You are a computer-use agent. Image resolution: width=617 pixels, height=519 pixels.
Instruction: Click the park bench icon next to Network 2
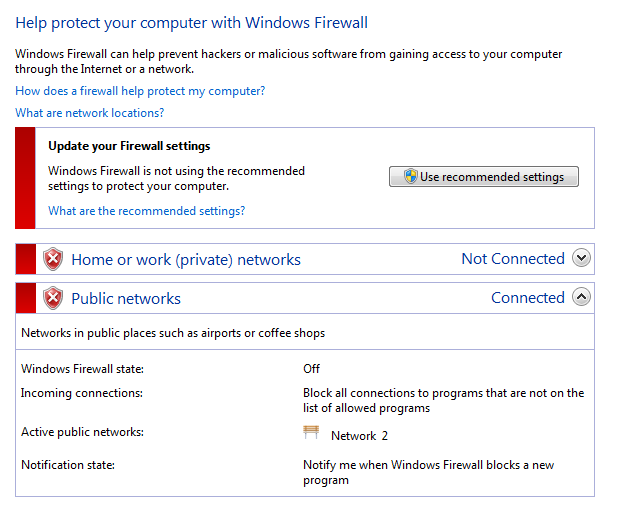[x=312, y=434]
